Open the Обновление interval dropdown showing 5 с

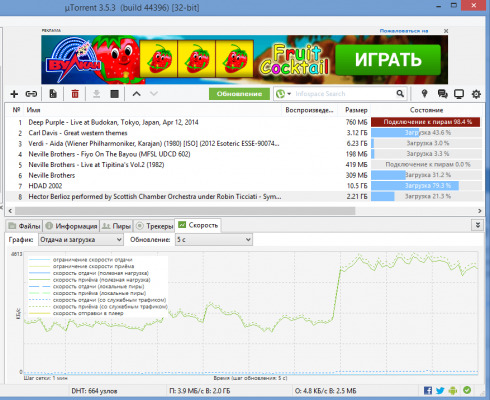click(214, 240)
